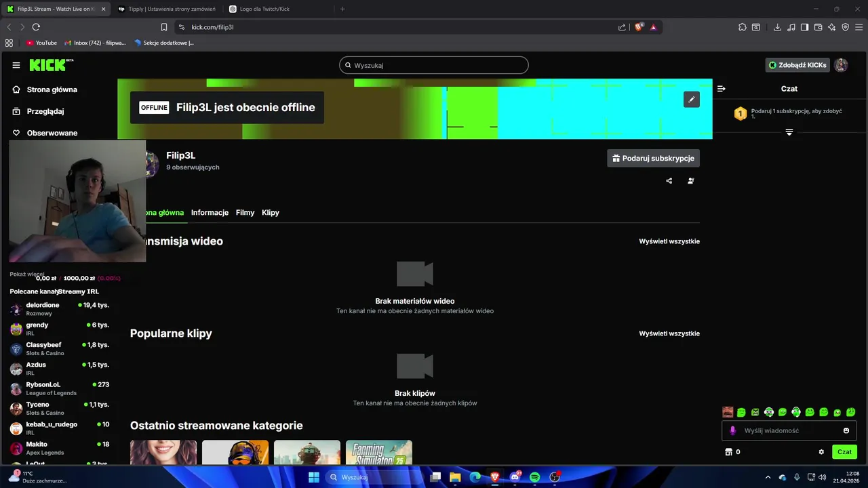Viewport: 868px width, 488px height.
Task: Open the YouTube bookmark
Action: pyautogui.click(x=41, y=43)
